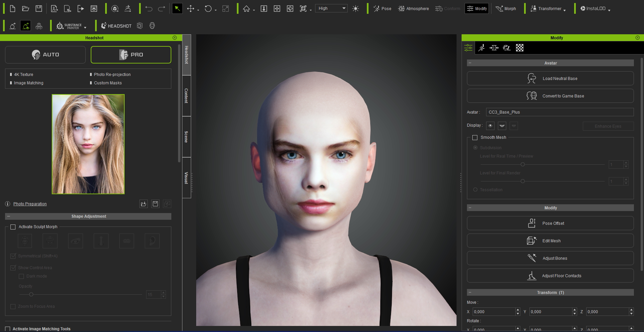The image size is (644, 332).
Task: Enable Activate Sculpt Morph checkbox
Action: [13, 227]
